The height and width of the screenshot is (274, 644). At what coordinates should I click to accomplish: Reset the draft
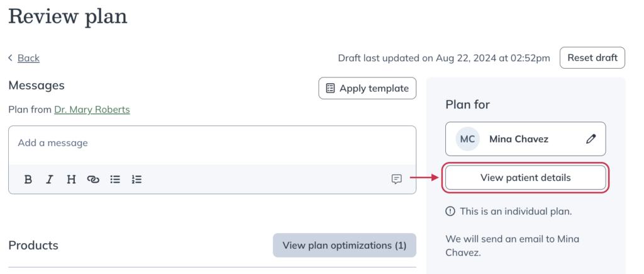[x=592, y=57]
